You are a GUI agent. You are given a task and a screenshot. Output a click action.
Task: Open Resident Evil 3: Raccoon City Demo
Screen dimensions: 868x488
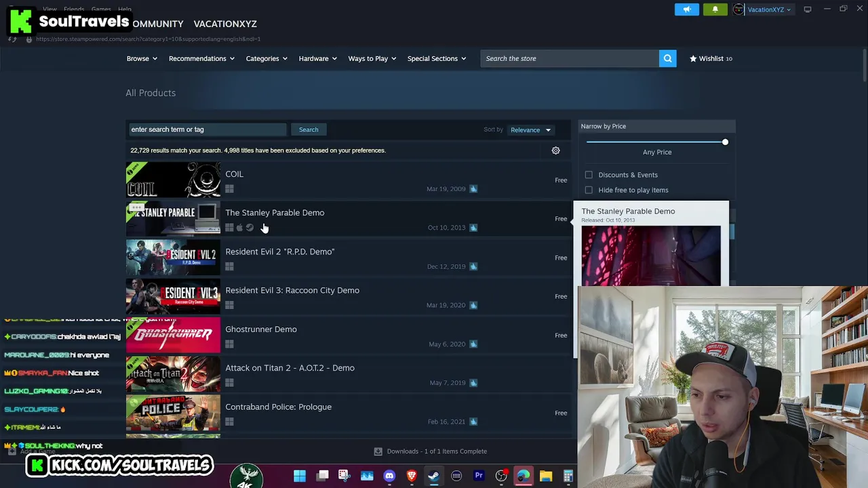(292, 290)
